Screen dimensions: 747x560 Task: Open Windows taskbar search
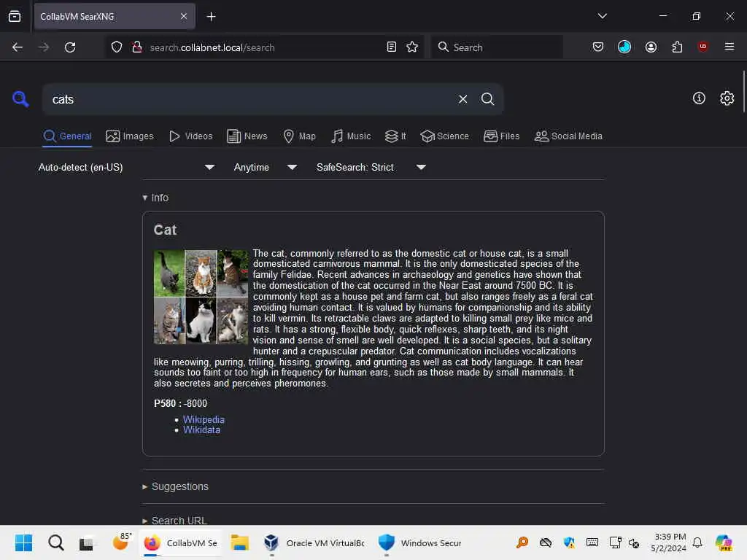55,542
